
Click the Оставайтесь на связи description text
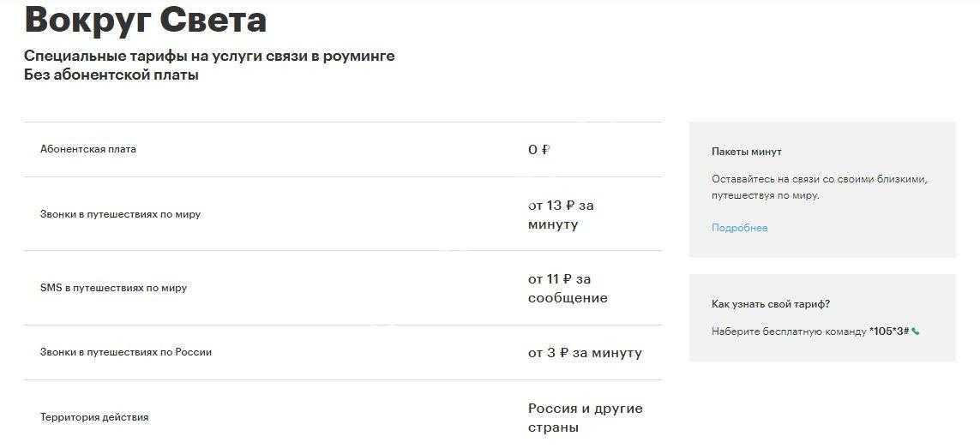tap(819, 188)
